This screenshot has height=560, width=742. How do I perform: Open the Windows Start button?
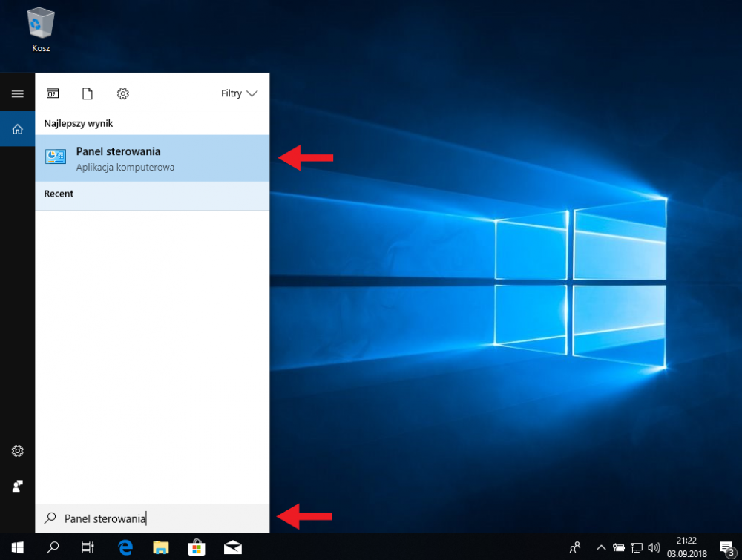click(18, 547)
